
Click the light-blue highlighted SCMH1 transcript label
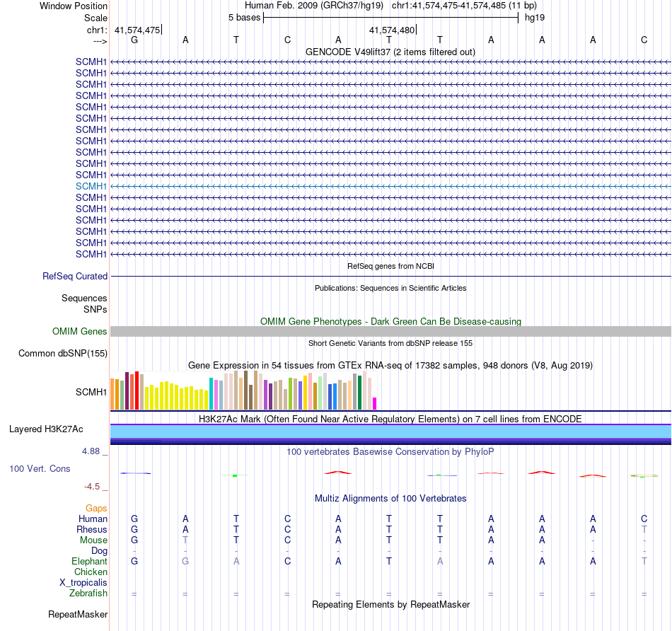91,187
